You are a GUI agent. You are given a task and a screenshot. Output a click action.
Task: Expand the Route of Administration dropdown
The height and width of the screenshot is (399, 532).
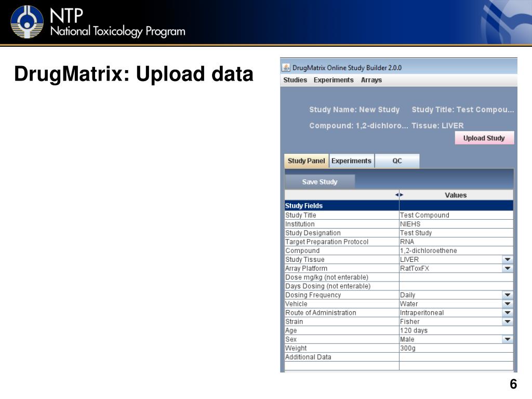click(507, 312)
